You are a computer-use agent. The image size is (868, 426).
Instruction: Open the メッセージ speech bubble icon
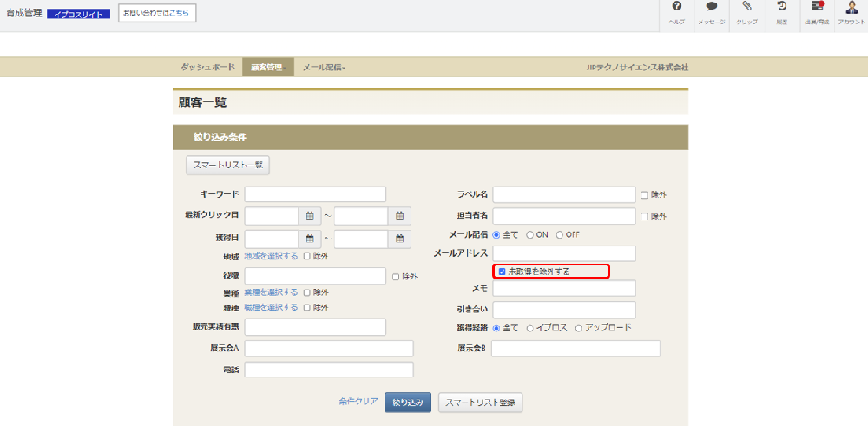click(711, 7)
